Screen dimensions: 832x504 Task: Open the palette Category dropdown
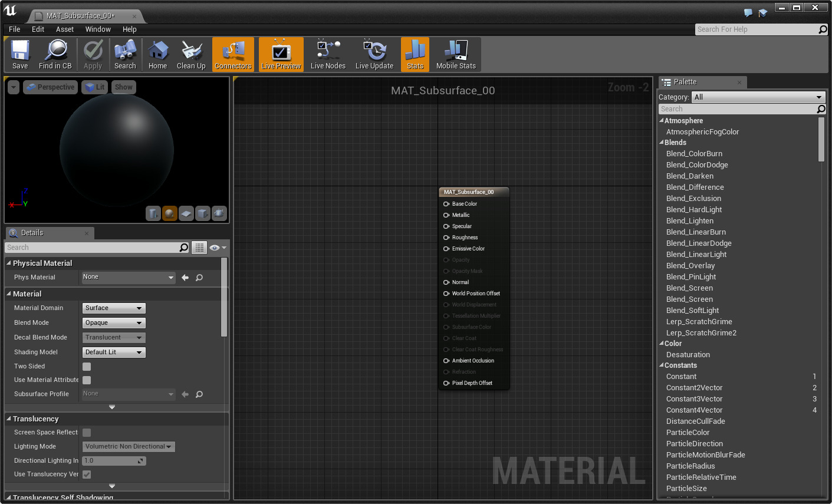tap(758, 97)
